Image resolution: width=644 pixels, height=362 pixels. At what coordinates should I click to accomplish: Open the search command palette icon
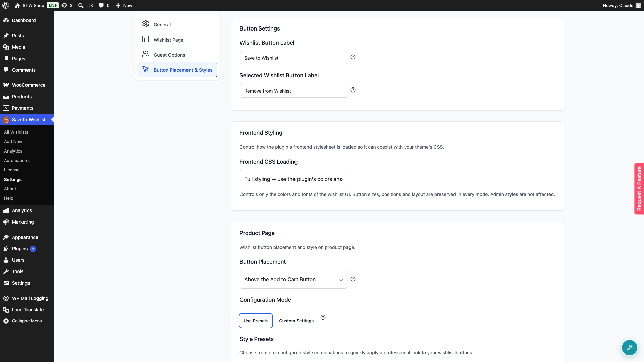pyautogui.click(x=81, y=5)
